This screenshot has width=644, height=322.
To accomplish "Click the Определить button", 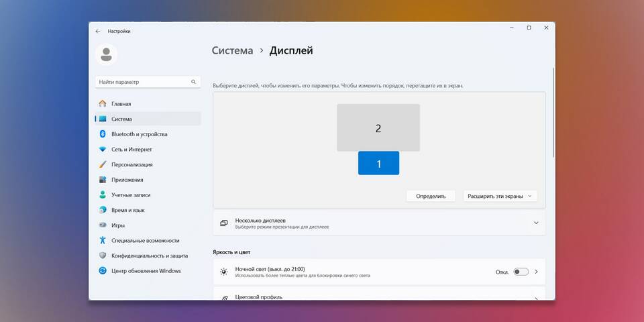I will click(x=431, y=196).
